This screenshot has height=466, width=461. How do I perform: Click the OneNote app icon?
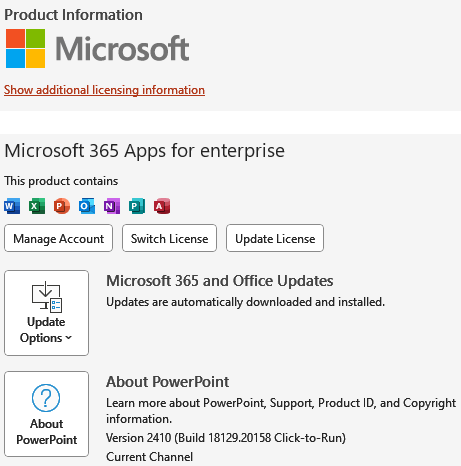point(112,206)
